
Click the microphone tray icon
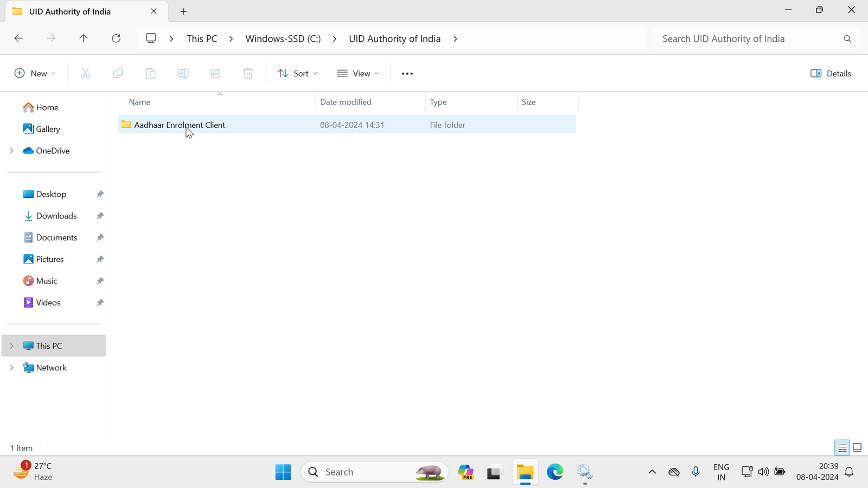coord(696,472)
